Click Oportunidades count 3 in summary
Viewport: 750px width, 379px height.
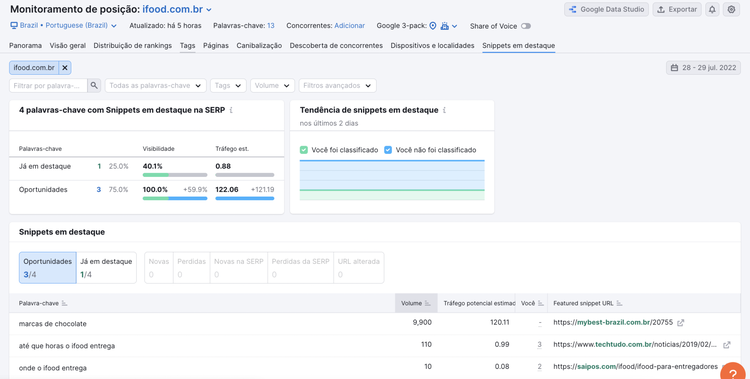pos(99,190)
